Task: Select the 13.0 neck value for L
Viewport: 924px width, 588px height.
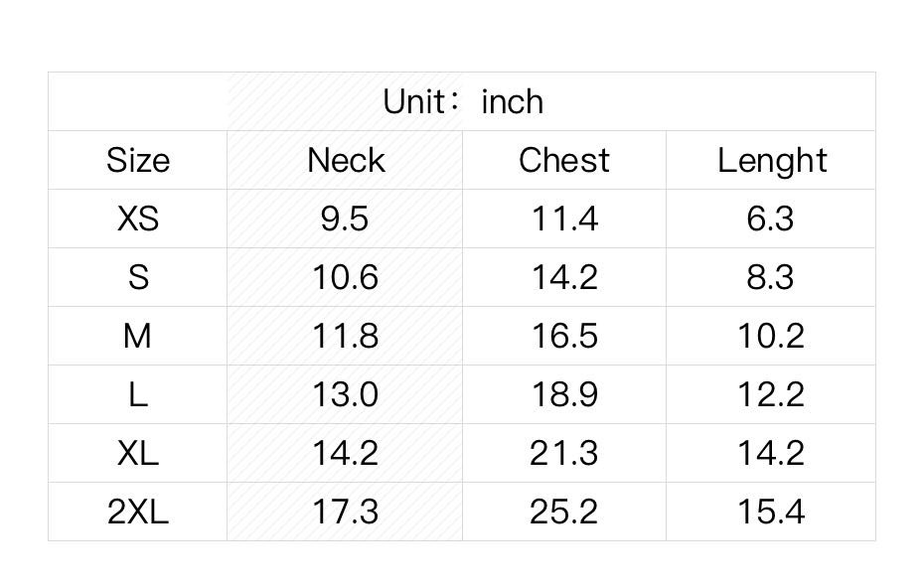Action: [345, 394]
